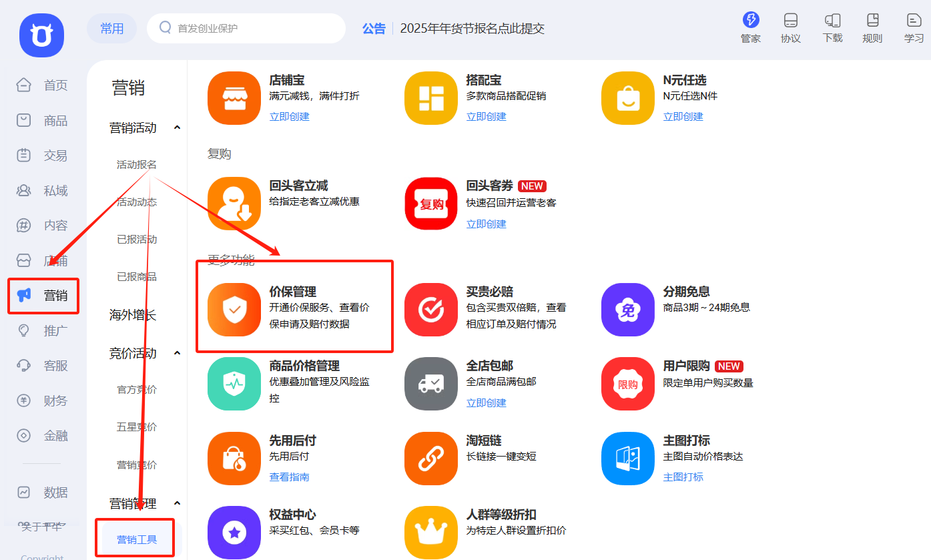Screen dimensions: 931x560
Task: Click 立即创建 under N元任选
Action: point(683,117)
